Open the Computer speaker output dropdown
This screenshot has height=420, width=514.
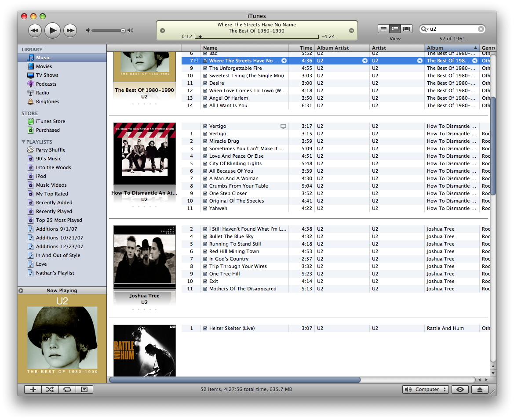pos(426,389)
